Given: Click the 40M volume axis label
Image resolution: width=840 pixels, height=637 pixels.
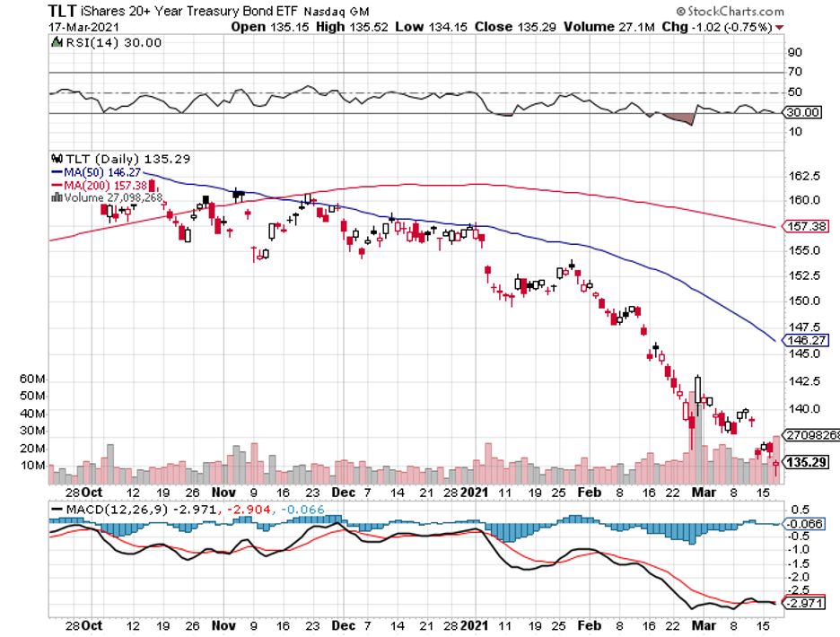Looking at the screenshot, I should [32, 414].
